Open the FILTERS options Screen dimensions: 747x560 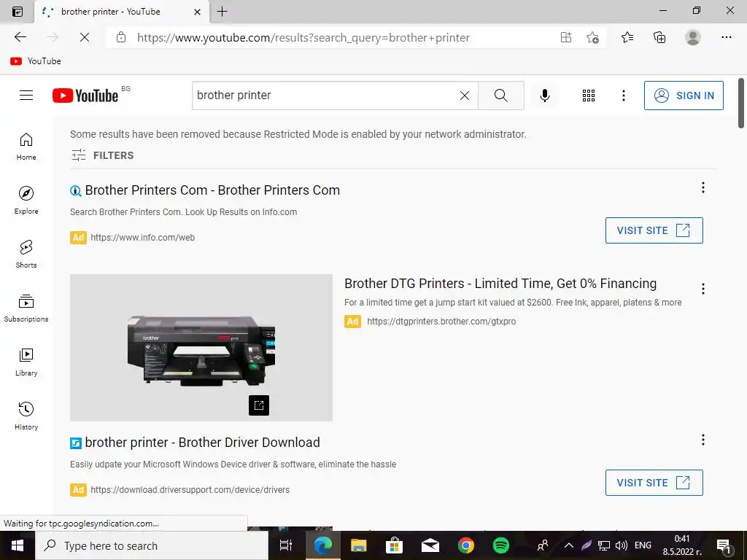click(x=102, y=155)
